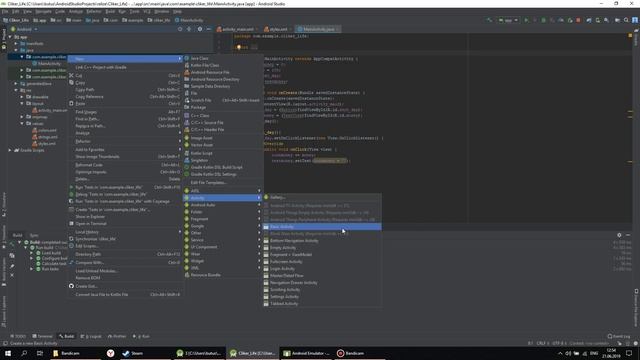640x360 pixels.
Task: Click the Create Gist GitHub icon
Action: pyautogui.click(x=71, y=286)
